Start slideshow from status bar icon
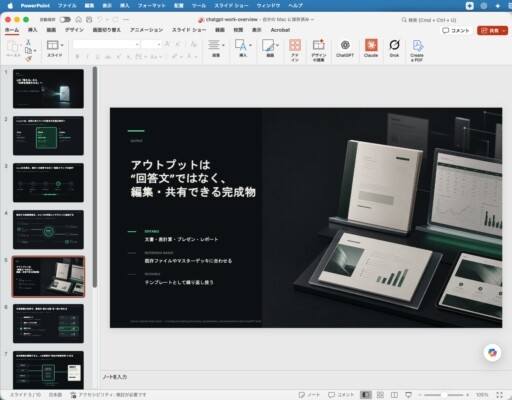512x400 pixels. [408, 395]
